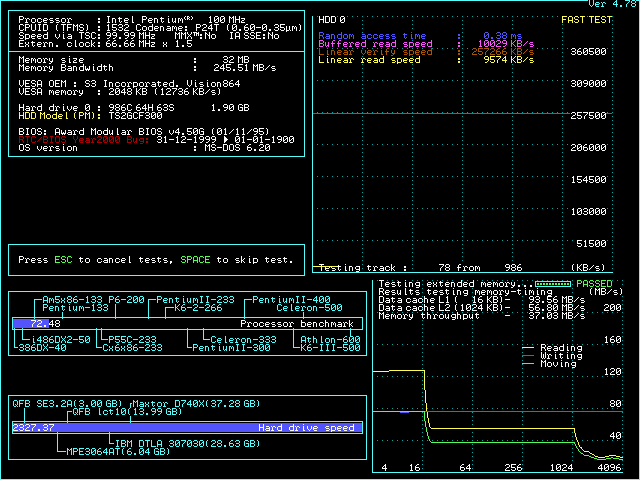The image size is (640, 480).
Task: Click i486DX2-50 reference label
Action: tap(60, 340)
